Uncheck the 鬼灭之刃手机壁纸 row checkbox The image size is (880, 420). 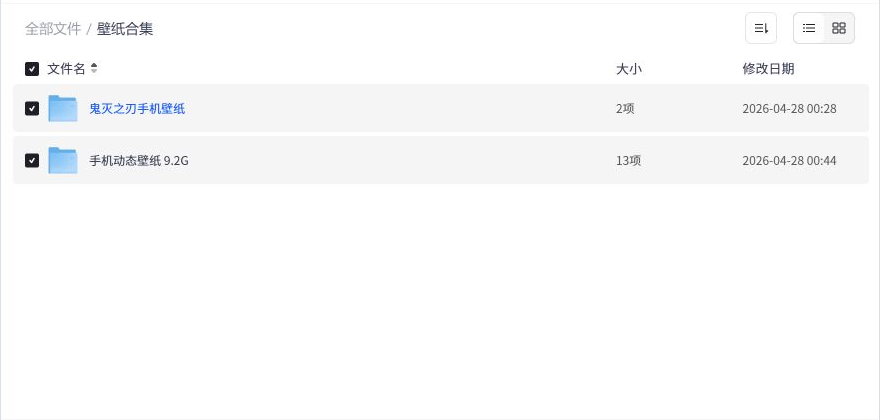coord(32,108)
